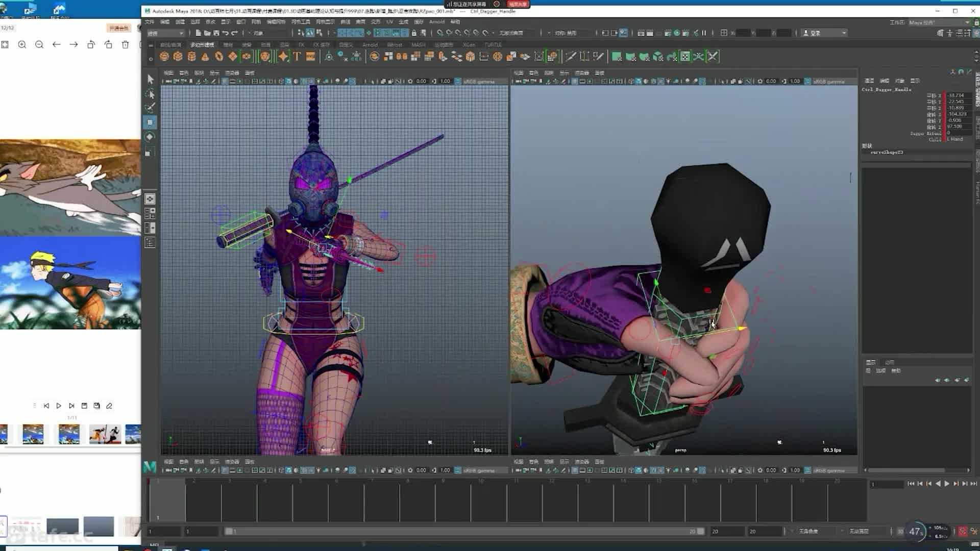The width and height of the screenshot is (980, 551).
Task: Save the scene with the disk icon
Action: [216, 33]
